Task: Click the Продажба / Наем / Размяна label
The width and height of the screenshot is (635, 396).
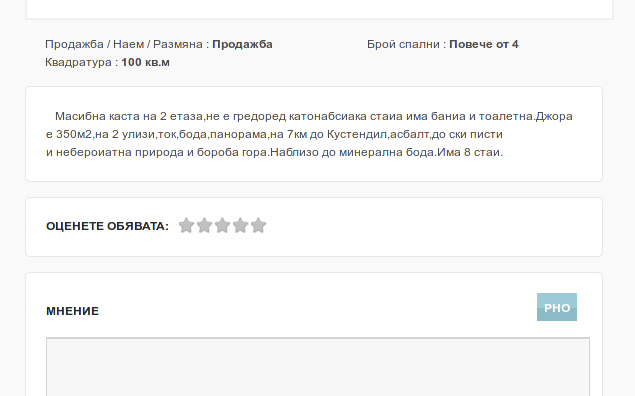Action: (x=127, y=44)
